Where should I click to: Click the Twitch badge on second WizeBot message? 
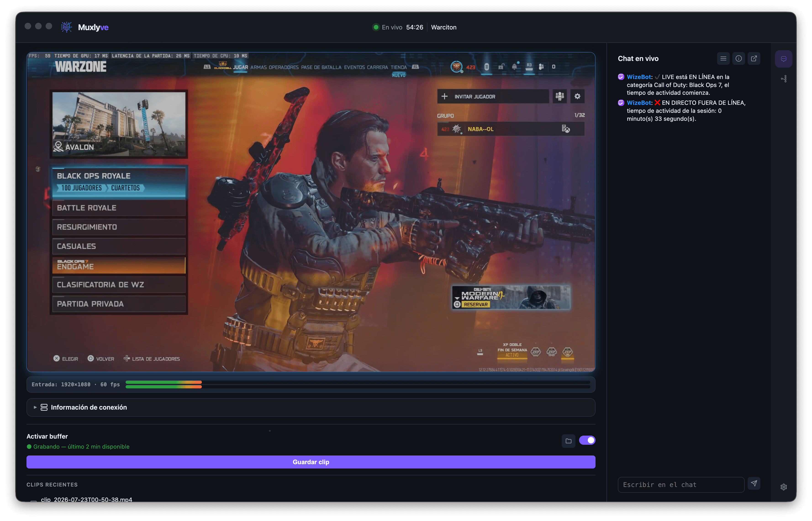point(621,103)
